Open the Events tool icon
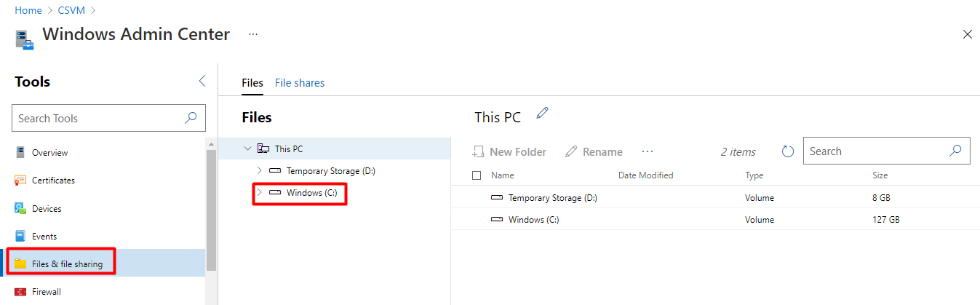The height and width of the screenshot is (305, 980). [x=20, y=237]
